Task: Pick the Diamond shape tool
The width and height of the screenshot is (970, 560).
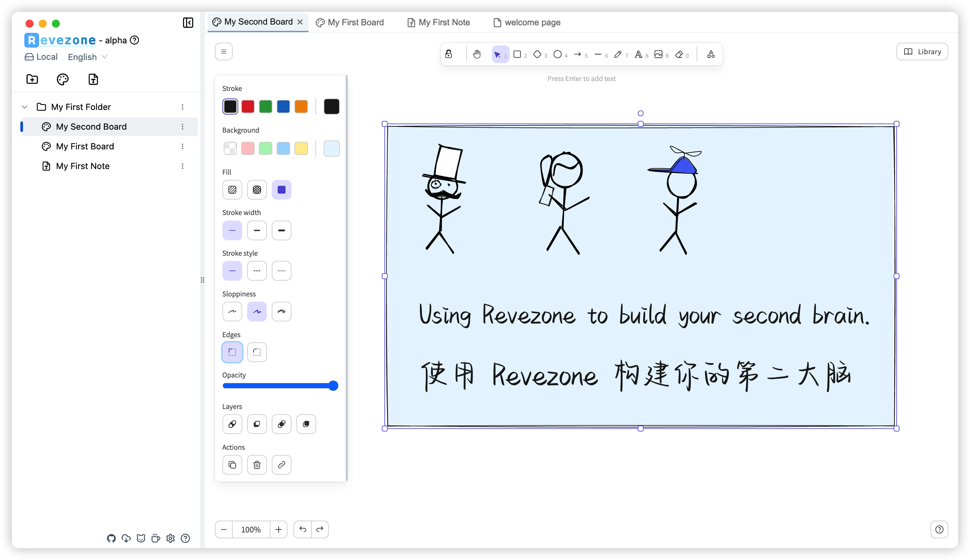Action: tap(537, 54)
